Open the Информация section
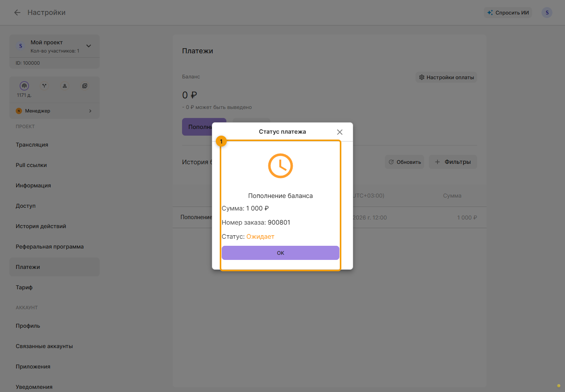This screenshot has width=565, height=392. click(55, 185)
